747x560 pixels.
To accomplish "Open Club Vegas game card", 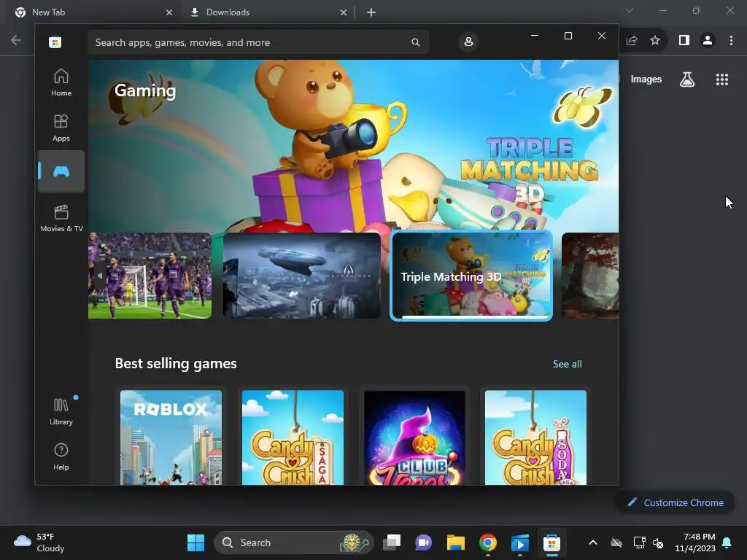I will tap(414, 437).
